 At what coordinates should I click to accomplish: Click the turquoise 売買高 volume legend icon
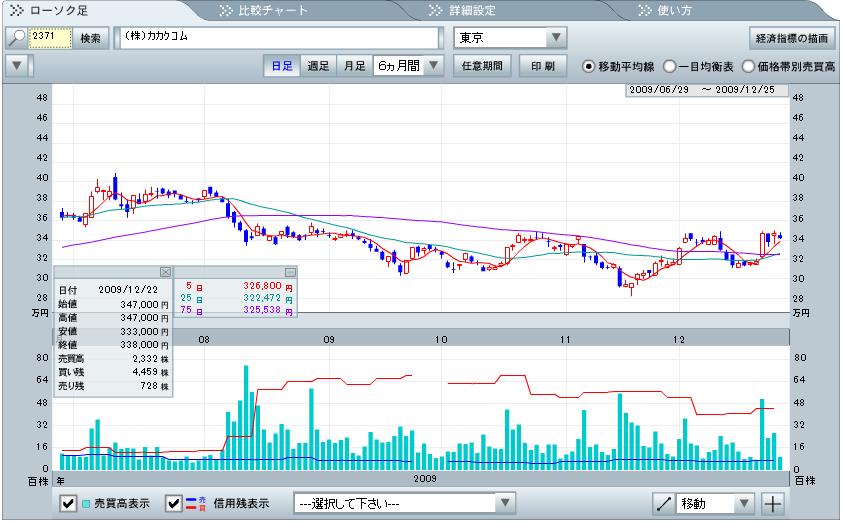click(x=85, y=503)
